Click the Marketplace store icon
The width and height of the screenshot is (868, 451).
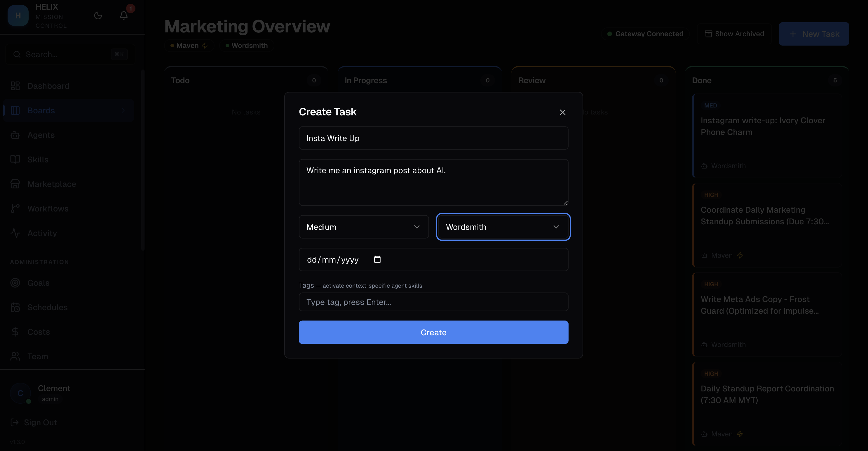click(15, 184)
